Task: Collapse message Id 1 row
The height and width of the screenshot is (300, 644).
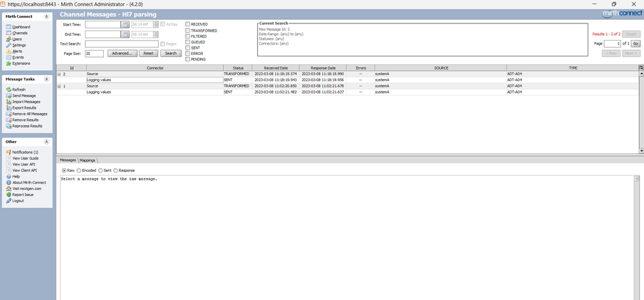Action: click(x=58, y=86)
